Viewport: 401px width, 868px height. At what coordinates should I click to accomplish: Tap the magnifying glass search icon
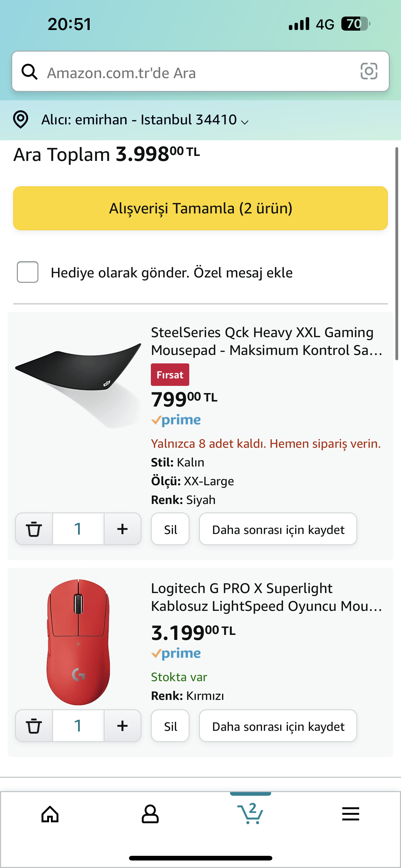point(30,72)
